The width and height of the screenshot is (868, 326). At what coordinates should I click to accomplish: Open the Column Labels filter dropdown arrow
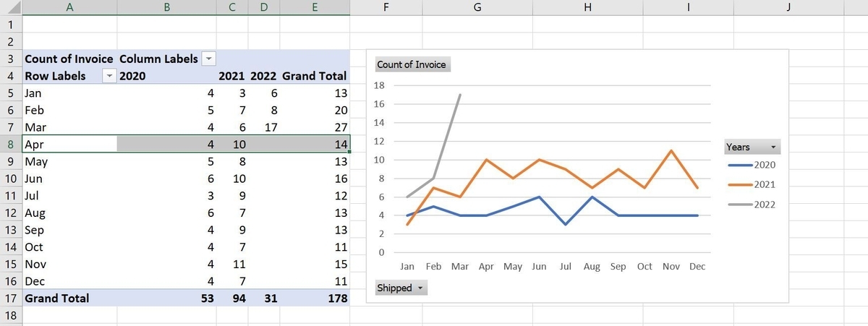coord(209,59)
